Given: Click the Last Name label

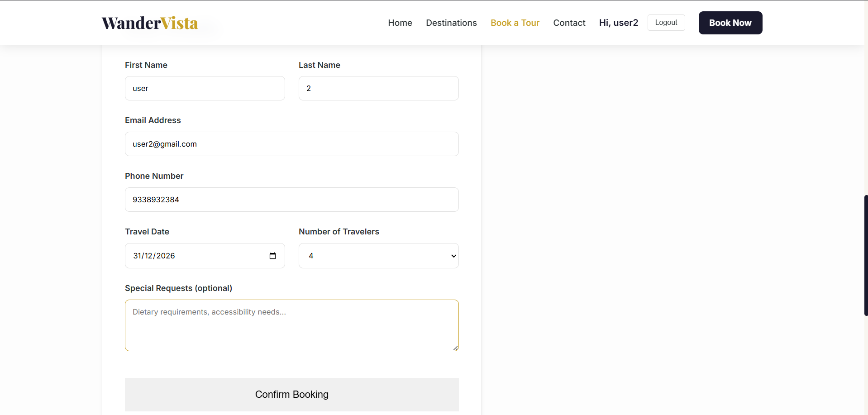Looking at the screenshot, I should click(x=320, y=65).
